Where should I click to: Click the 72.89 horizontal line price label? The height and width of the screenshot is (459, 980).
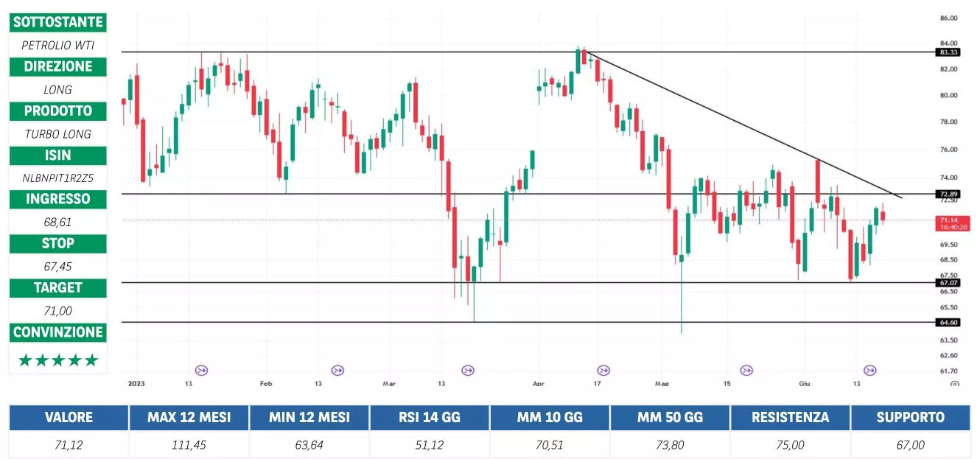948,194
